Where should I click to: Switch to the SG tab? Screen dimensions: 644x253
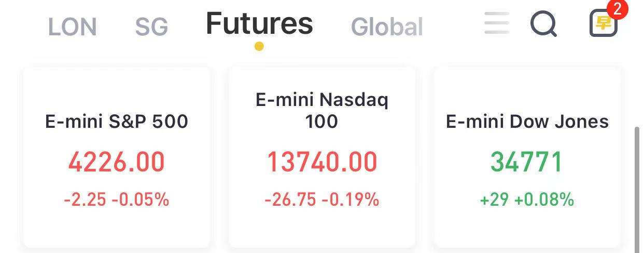click(x=151, y=27)
